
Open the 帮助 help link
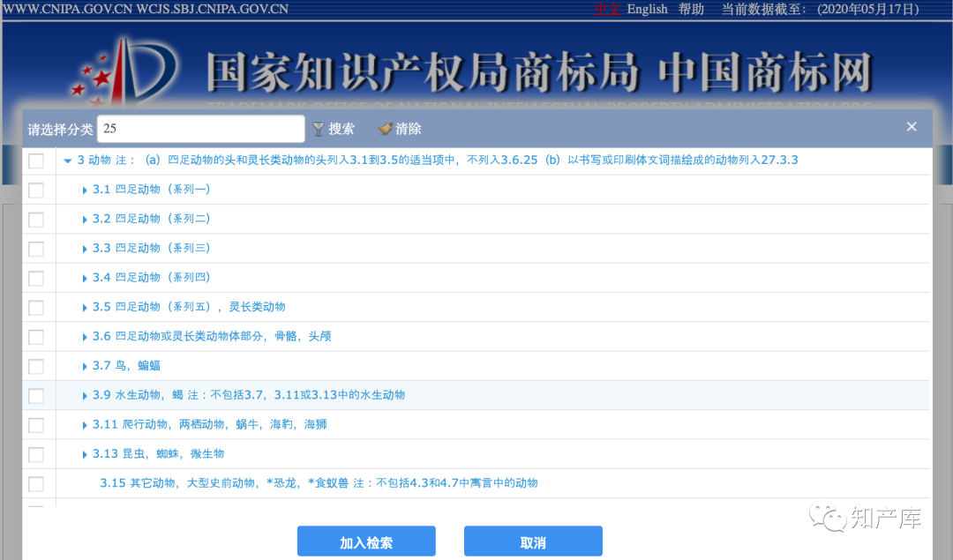(x=691, y=9)
